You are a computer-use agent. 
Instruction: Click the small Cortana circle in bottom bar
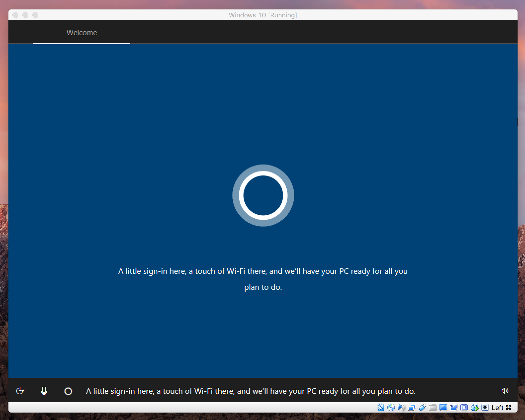pos(68,391)
